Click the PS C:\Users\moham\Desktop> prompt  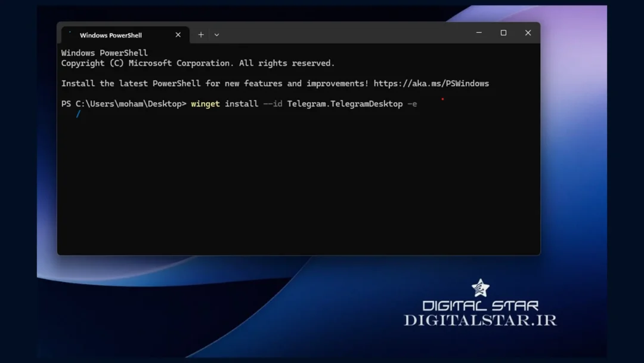(123, 104)
